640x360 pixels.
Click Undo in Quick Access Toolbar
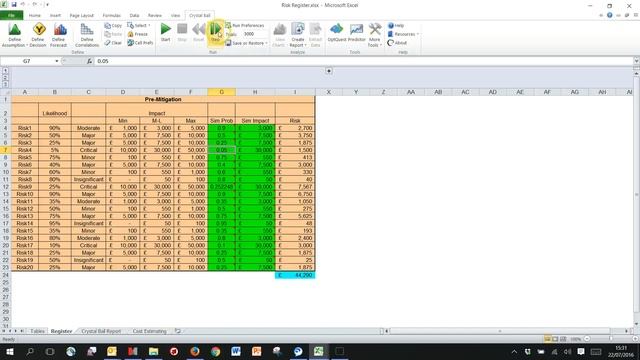point(22,4)
